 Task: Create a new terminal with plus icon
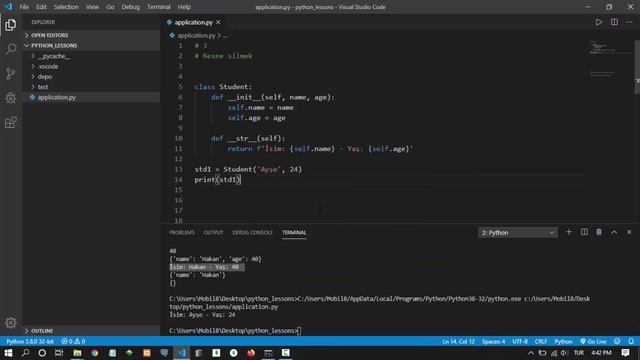click(569, 232)
